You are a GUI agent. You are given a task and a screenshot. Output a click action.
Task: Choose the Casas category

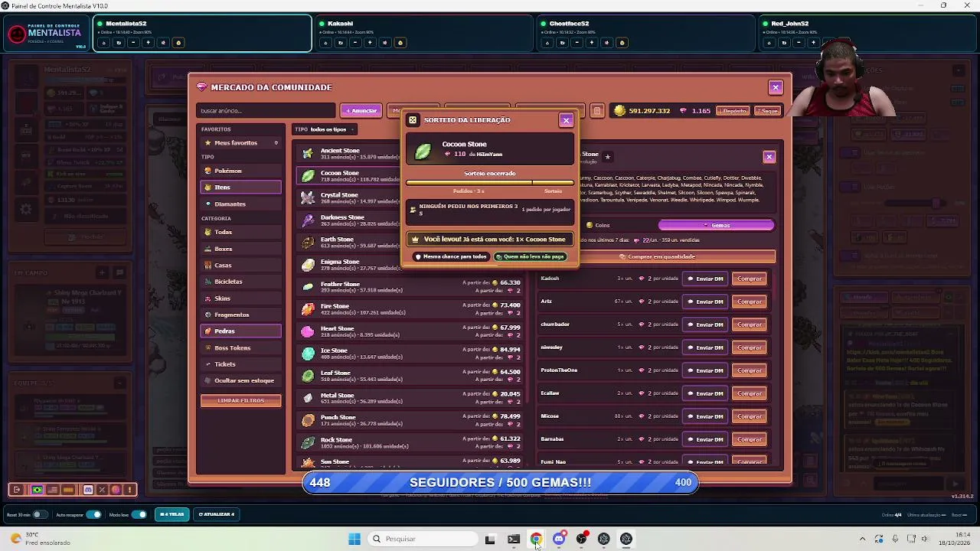point(240,265)
